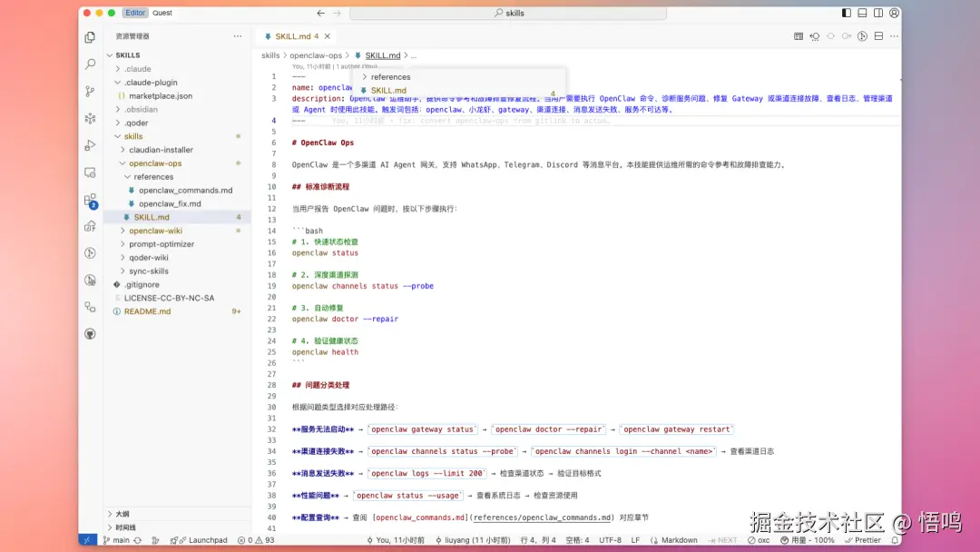Collapse the openclaw-ops folder
Viewport: 980px width, 552px height.
click(154, 163)
